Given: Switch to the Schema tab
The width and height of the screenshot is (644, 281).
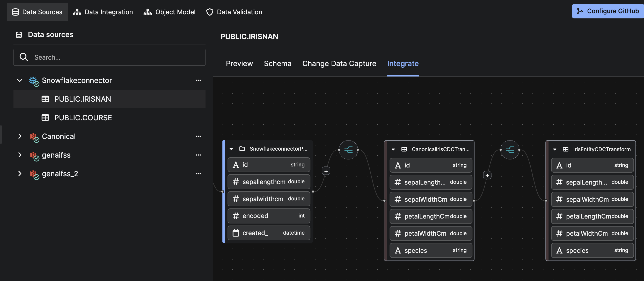Looking at the screenshot, I should click(277, 64).
